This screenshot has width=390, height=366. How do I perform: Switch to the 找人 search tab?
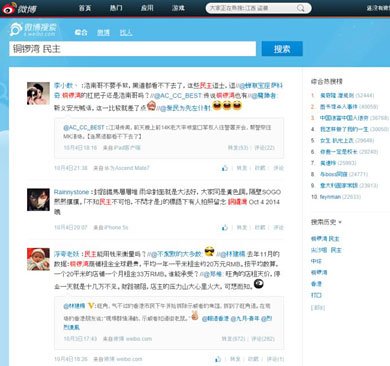pyautogui.click(x=126, y=32)
